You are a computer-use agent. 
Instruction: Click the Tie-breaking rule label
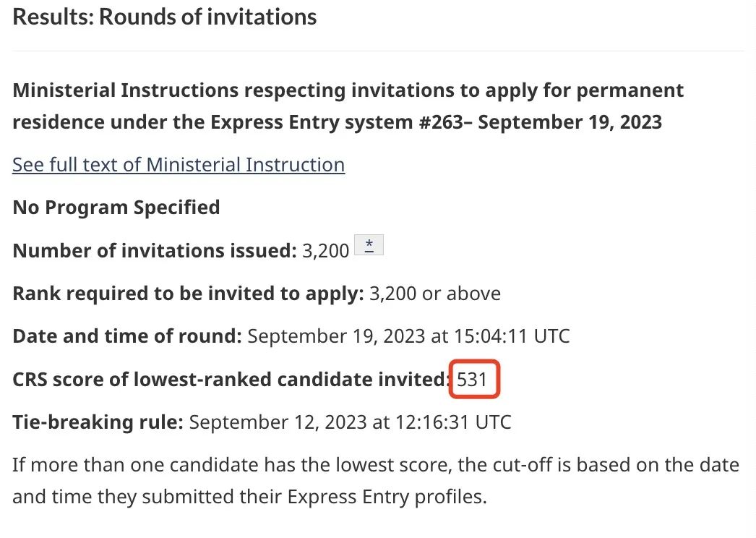coord(98,422)
